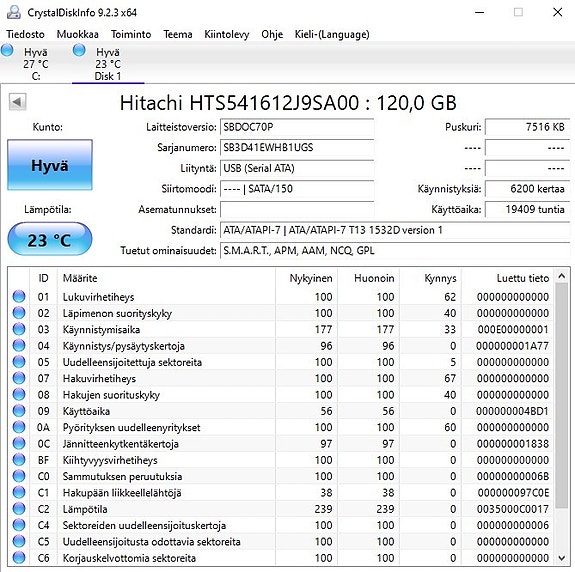Click blue status dot for 03 Käynnistymisaika
This screenshot has height=572, width=575.
(19, 329)
